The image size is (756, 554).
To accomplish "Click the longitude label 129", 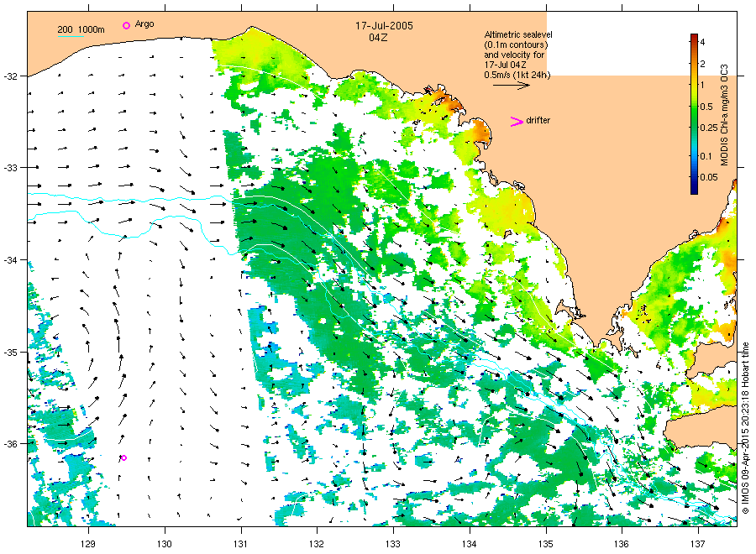I will [88, 544].
